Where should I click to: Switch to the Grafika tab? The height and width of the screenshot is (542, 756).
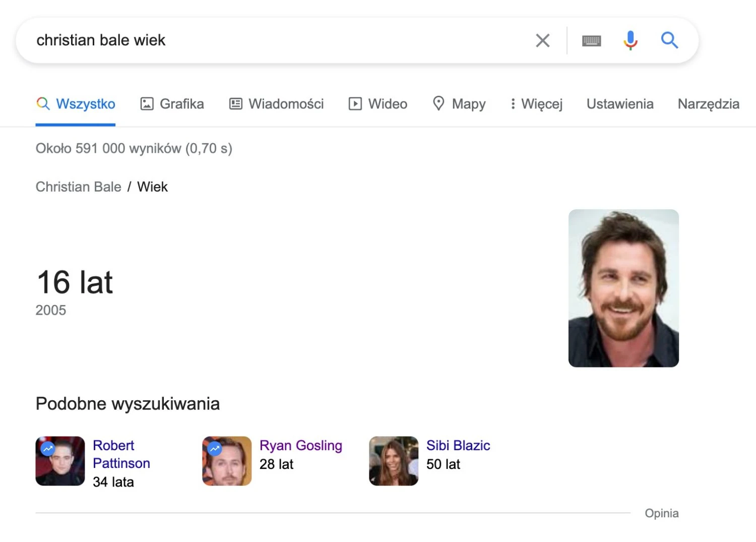click(172, 104)
